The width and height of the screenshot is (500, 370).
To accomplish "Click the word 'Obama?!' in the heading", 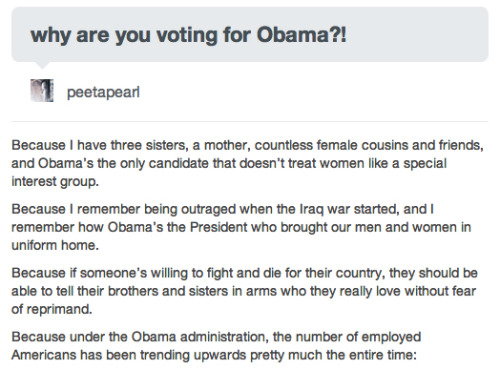I will point(302,34).
